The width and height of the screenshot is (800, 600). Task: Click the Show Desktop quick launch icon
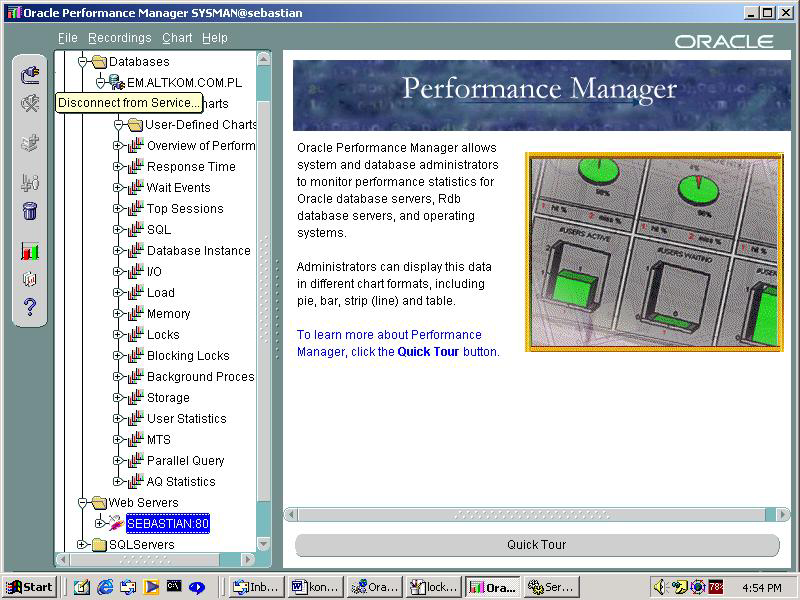(82, 587)
